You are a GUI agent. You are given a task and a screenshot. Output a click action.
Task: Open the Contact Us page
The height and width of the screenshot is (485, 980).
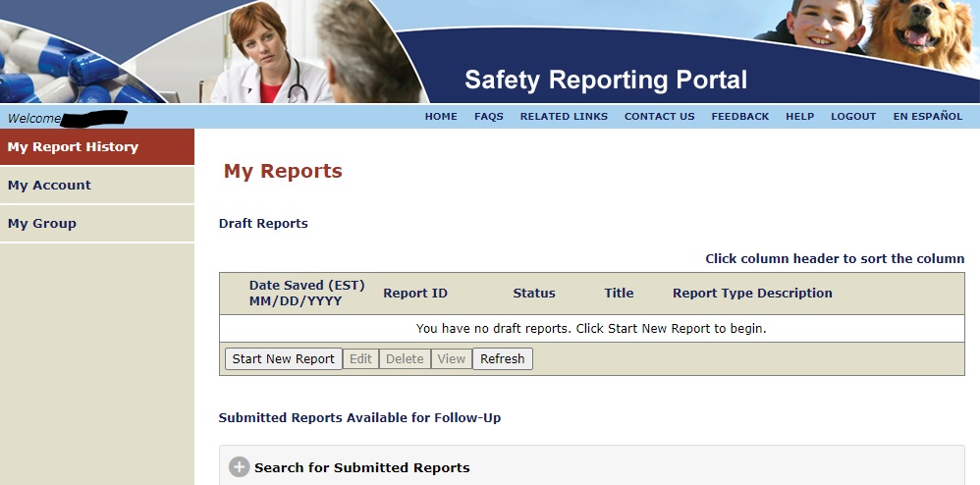(x=659, y=116)
